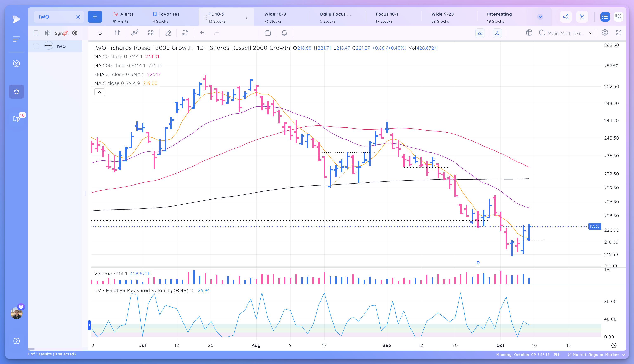Switch to grid table view layout

[x=619, y=17]
